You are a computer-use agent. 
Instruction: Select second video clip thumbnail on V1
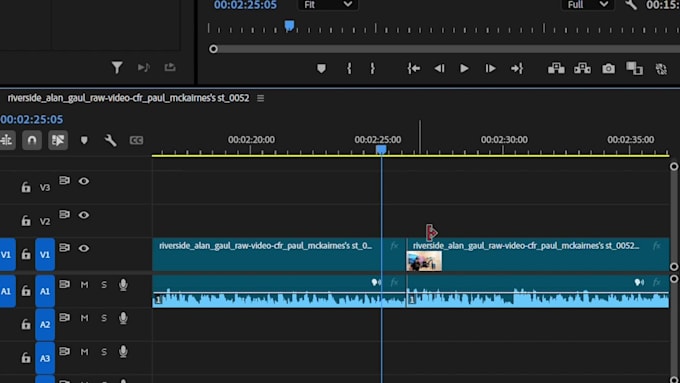pyautogui.click(x=424, y=262)
